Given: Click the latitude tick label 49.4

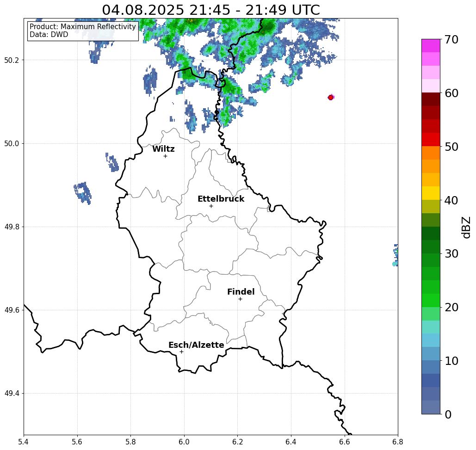Looking at the screenshot, I should pos(12,394).
